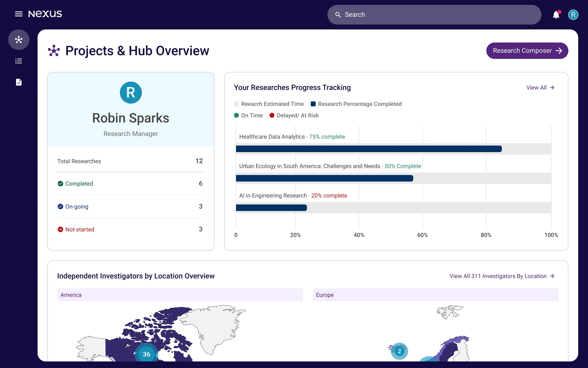The height and width of the screenshot is (368, 588).
Task: Click the Nexus logo
Action: coord(45,14)
